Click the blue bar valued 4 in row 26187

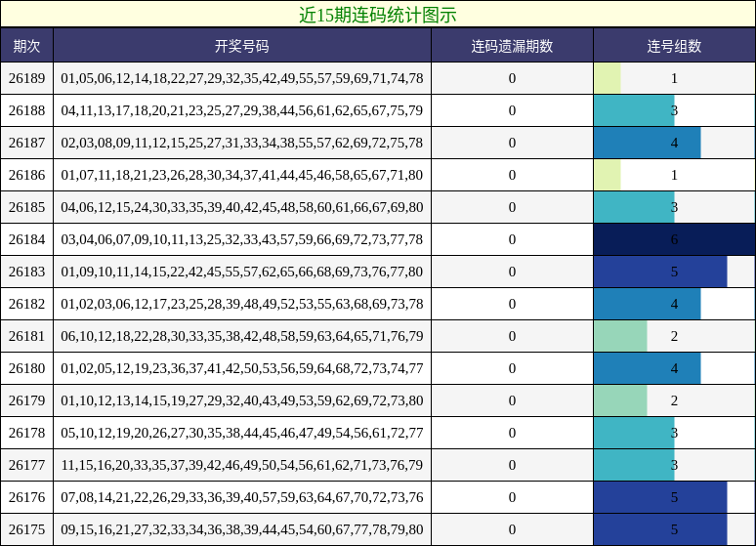(647, 143)
